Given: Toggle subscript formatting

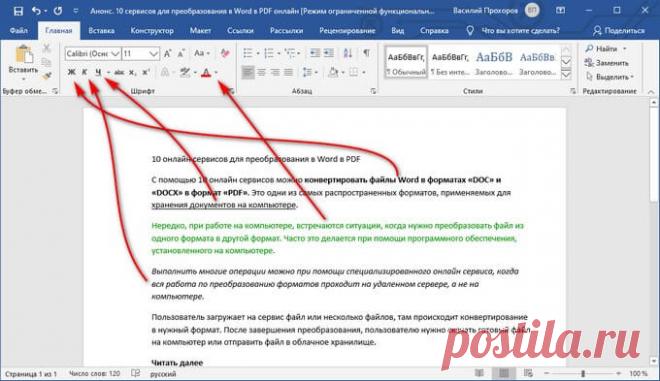Looking at the screenshot, I should tap(132, 72).
